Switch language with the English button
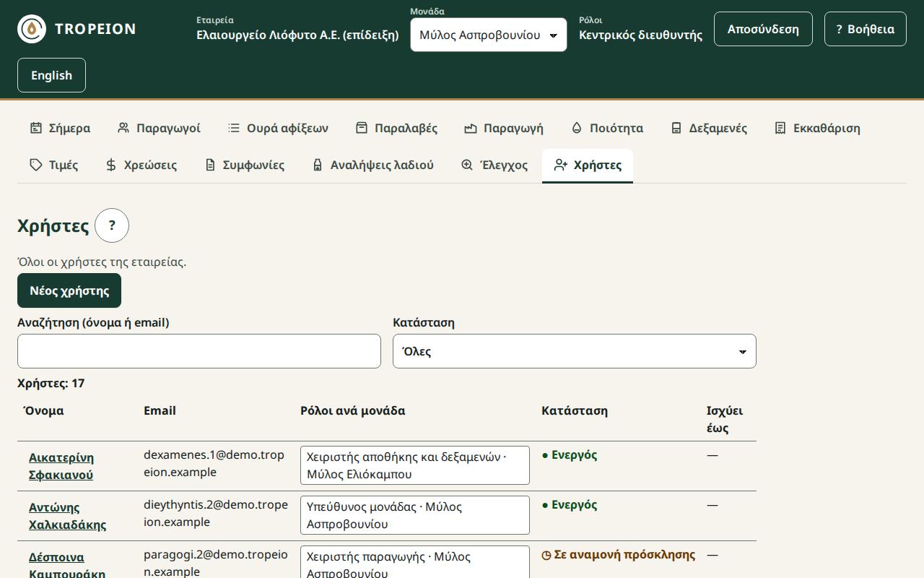Image resolution: width=924 pixels, height=578 pixels. coord(51,75)
